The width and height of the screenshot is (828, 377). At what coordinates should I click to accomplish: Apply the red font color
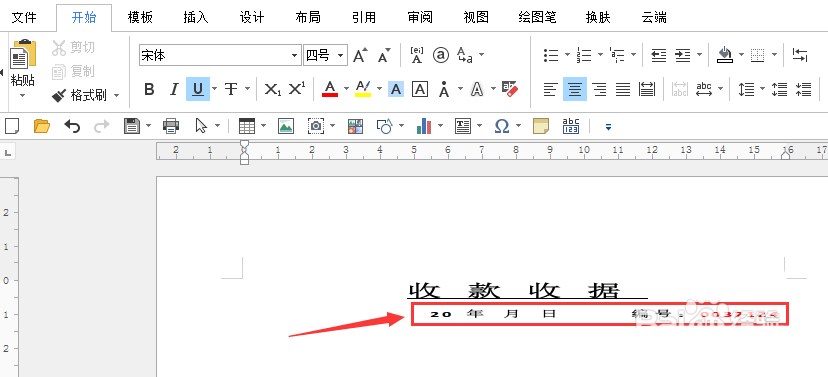point(330,89)
